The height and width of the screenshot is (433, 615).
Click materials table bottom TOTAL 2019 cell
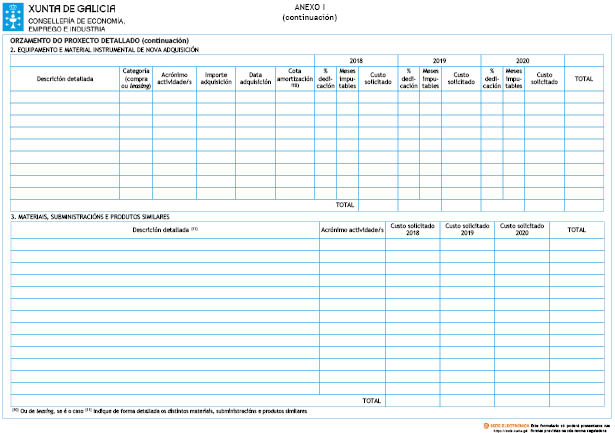click(x=467, y=401)
